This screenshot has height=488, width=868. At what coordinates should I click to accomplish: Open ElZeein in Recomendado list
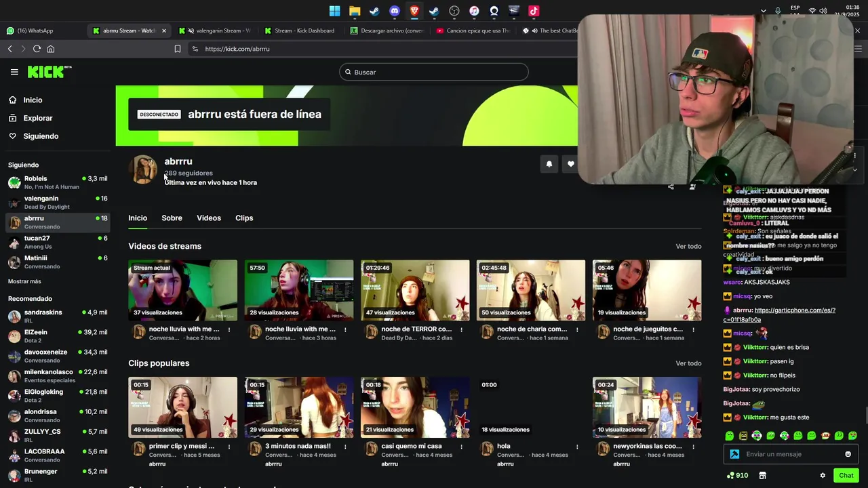(57, 336)
